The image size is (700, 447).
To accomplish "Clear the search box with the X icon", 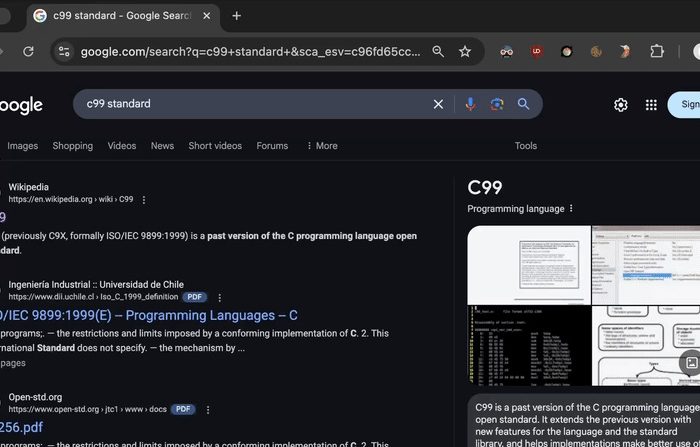I will pos(438,104).
